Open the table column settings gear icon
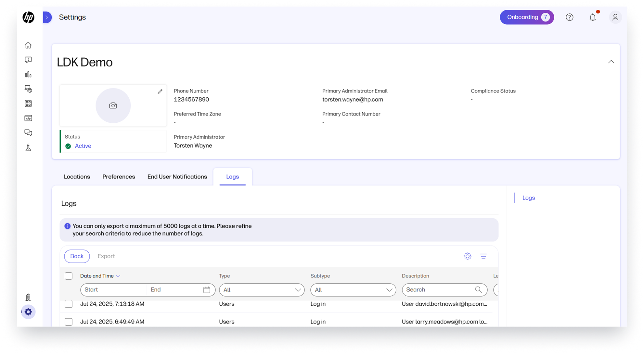The width and height of the screenshot is (644, 354). [x=467, y=256]
